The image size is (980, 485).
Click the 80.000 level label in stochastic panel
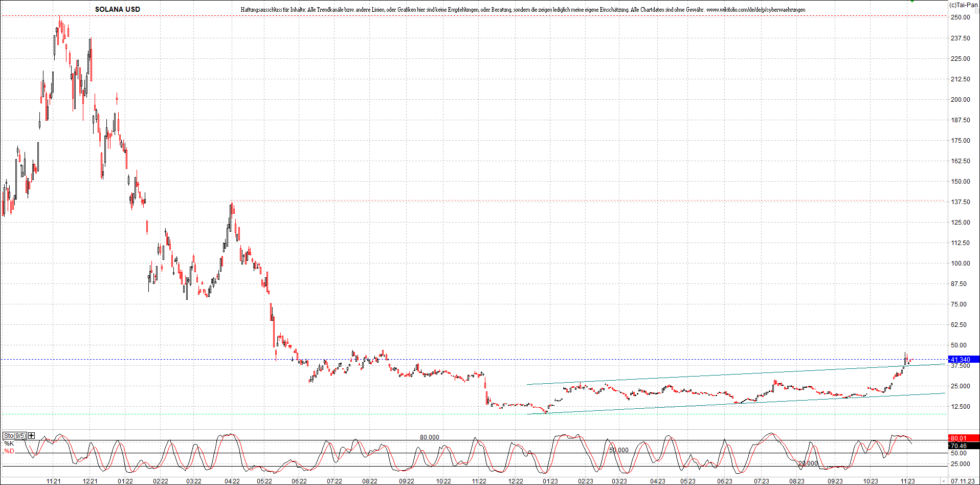[429, 437]
